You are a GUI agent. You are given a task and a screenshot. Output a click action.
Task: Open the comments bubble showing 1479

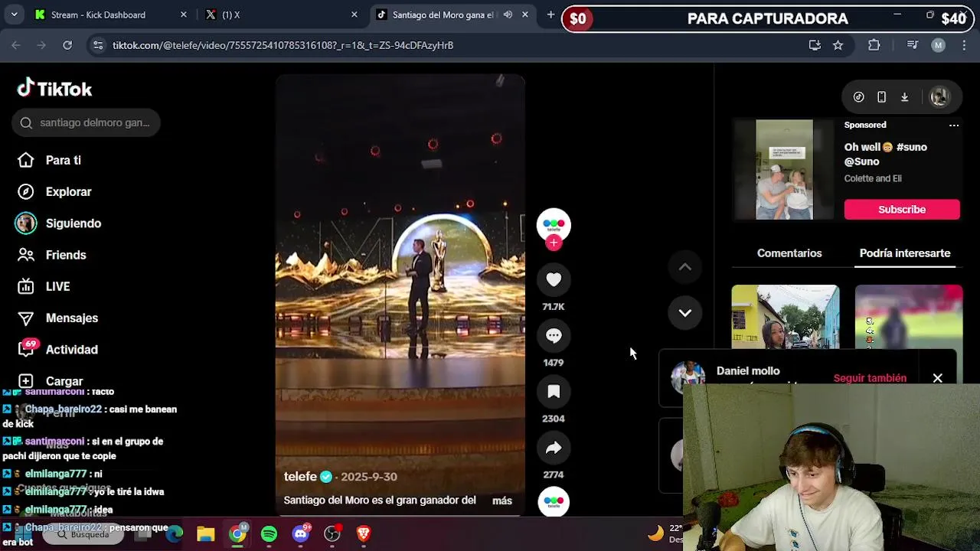pos(554,336)
